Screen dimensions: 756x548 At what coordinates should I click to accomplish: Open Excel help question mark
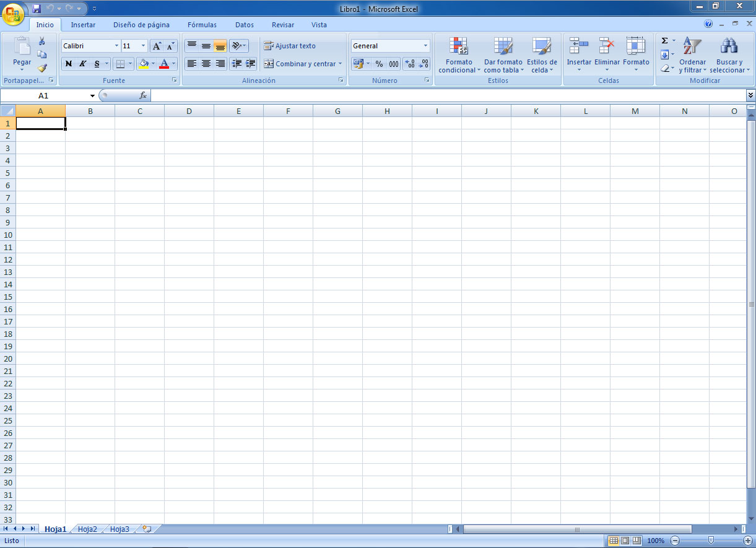708,24
